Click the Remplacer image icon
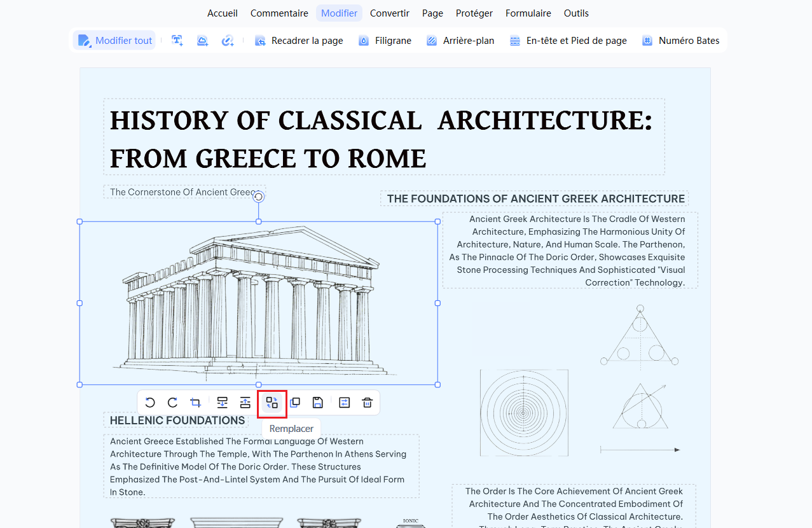 coord(272,403)
